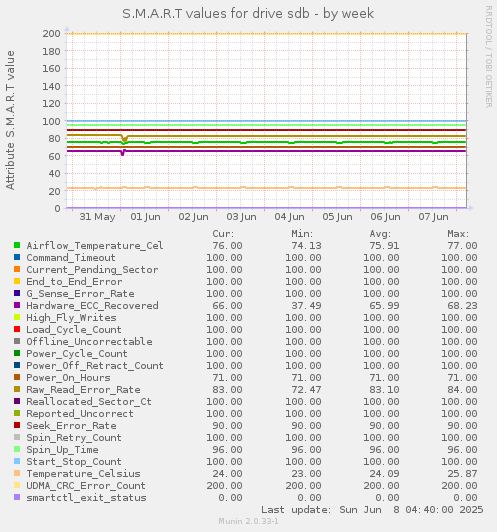The width and height of the screenshot is (497, 532).
Task: Click the Command_Timeout legend label
Action: [71, 258]
